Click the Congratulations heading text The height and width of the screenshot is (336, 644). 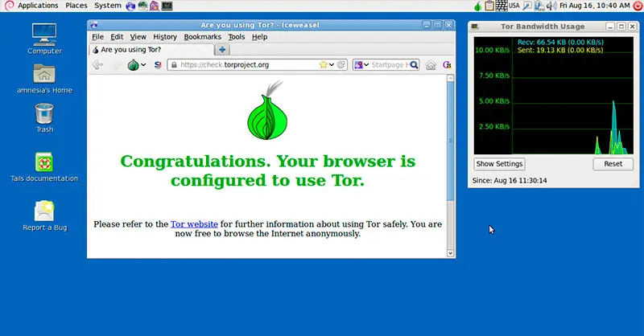coord(267,170)
